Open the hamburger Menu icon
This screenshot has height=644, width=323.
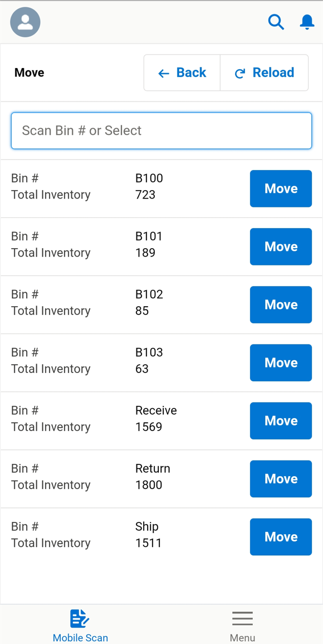pyautogui.click(x=243, y=618)
